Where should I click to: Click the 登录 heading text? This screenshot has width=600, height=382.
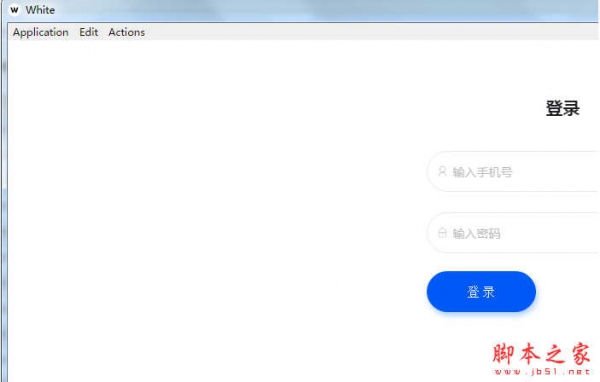(562, 108)
